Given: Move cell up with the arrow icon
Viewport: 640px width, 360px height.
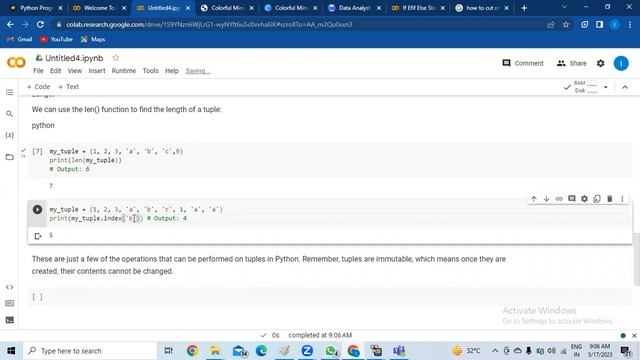Looking at the screenshot, I should pos(533,199).
